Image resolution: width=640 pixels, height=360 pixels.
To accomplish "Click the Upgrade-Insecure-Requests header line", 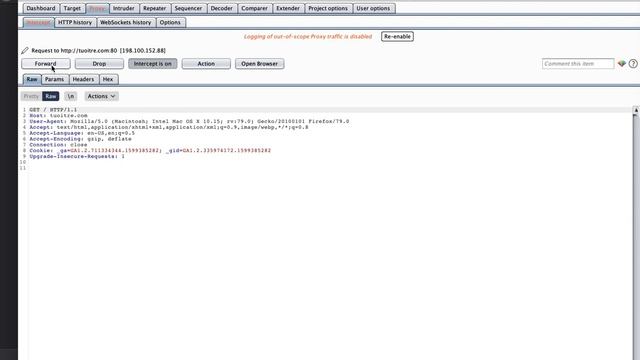I will tap(77, 156).
